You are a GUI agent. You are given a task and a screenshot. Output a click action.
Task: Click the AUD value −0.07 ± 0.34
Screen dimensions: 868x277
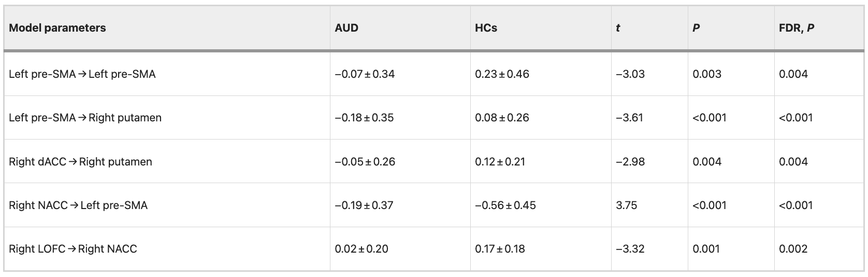[x=365, y=74]
